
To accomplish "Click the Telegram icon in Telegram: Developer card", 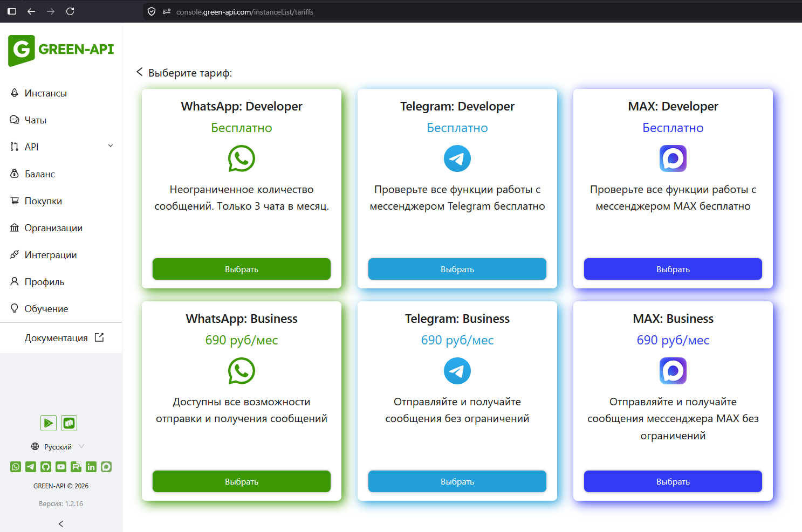I will [457, 158].
